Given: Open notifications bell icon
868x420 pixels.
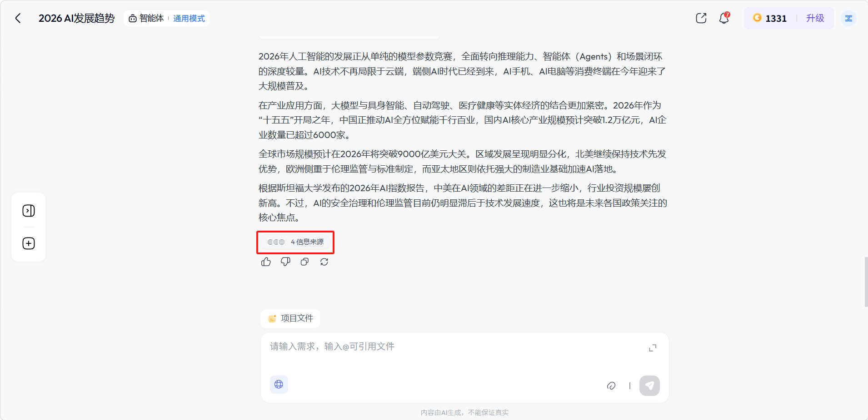Looking at the screenshot, I should pos(724,18).
